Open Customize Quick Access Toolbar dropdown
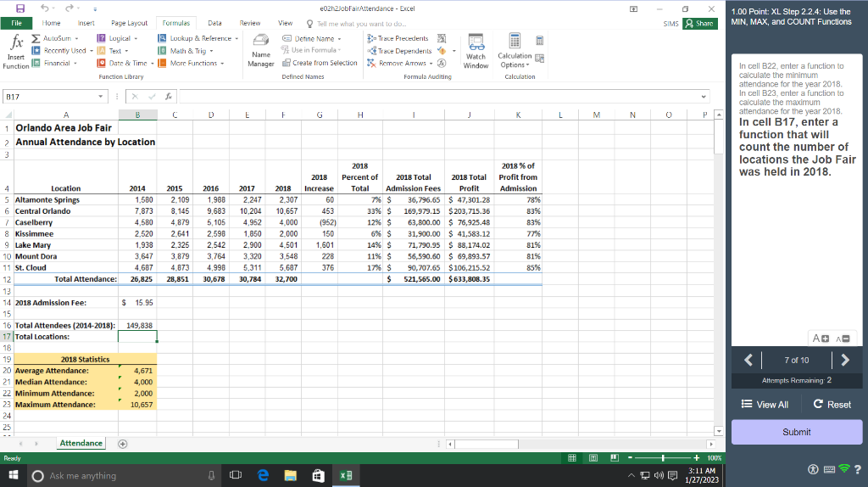Image resolution: width=868 pixels, height=487 pixels. click(95, 8)
